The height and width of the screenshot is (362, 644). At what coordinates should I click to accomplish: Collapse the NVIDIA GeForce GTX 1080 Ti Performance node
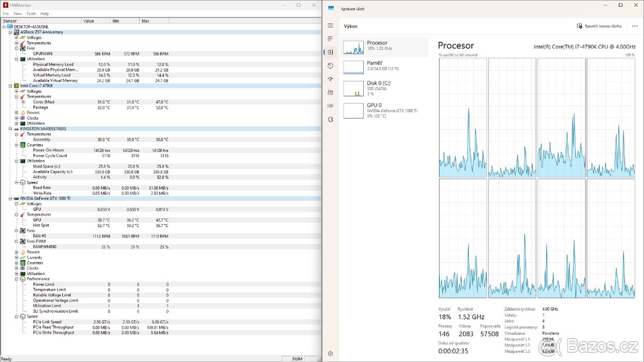pyautogui.click(x=17, y=279)
